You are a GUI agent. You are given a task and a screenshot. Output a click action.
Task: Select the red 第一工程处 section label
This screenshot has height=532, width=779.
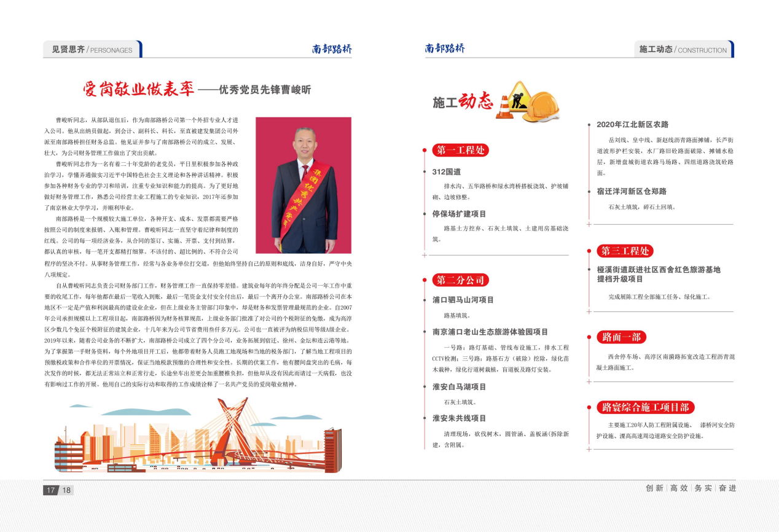pos(460,150)
